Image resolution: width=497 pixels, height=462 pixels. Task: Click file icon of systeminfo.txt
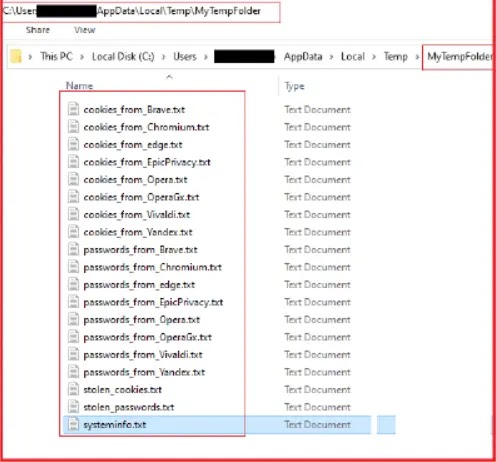click(73, 424)
